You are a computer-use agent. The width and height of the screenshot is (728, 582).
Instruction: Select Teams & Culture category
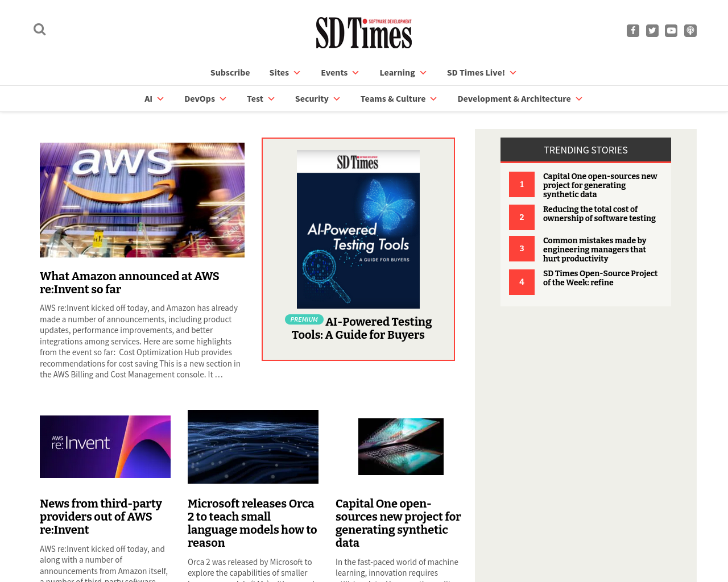tap(393, 99)
